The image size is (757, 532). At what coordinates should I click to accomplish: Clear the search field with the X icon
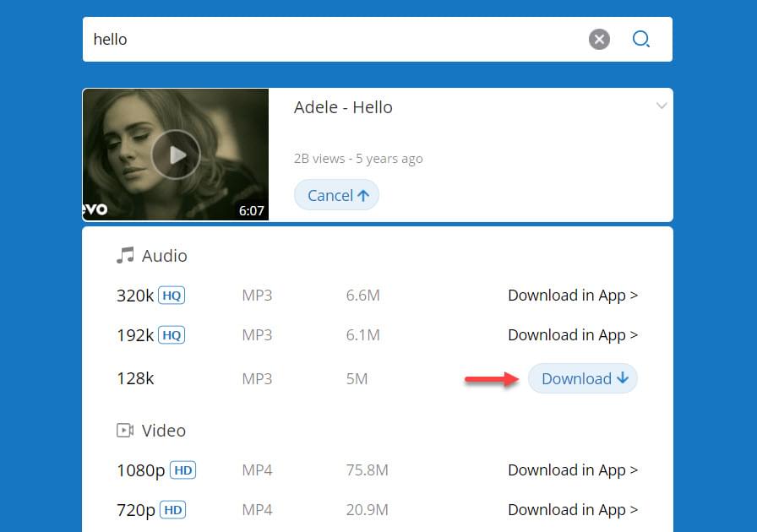coord(599,39)
